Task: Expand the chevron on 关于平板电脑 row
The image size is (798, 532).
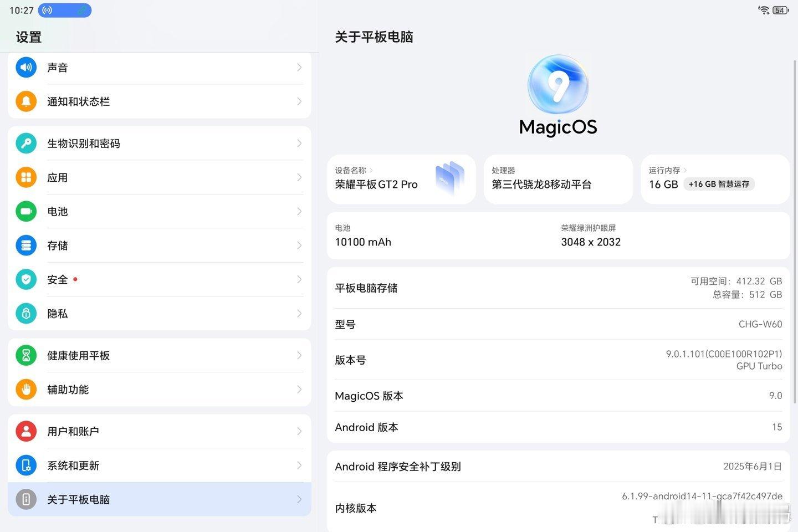Action: [299, 499]
